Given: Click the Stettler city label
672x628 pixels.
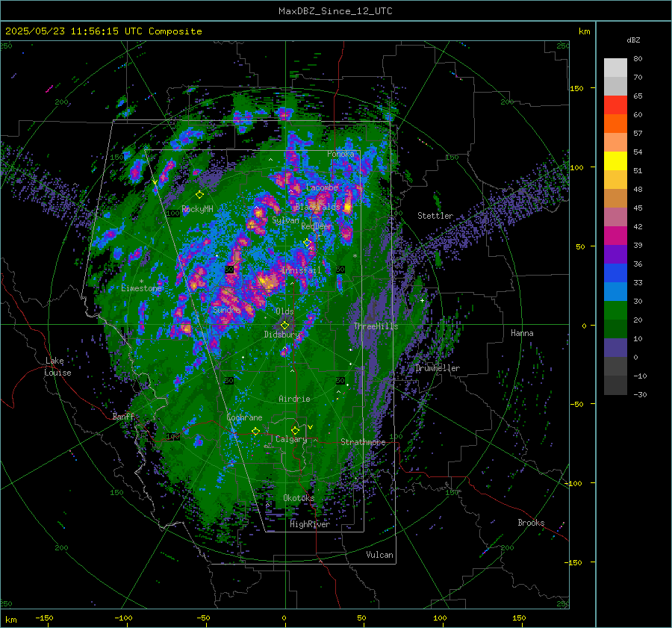Looking at the screenshot, I should tap(435, 216).
